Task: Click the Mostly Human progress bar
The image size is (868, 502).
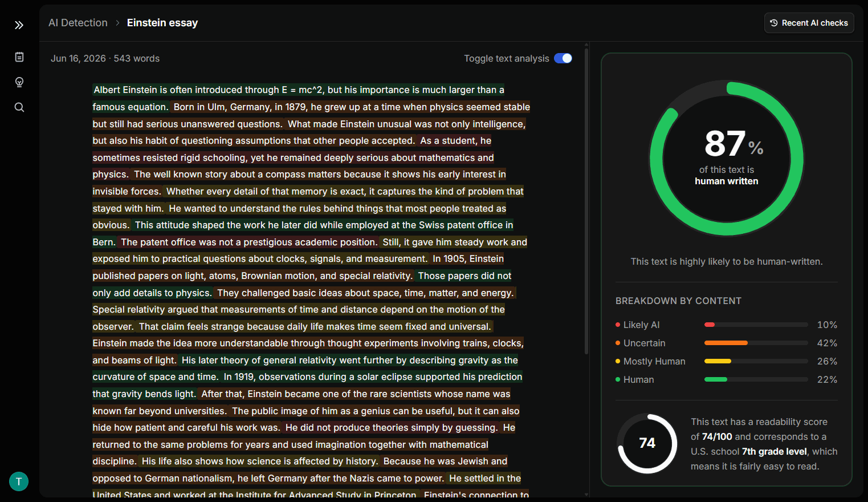Action: (x=756, y=361)
